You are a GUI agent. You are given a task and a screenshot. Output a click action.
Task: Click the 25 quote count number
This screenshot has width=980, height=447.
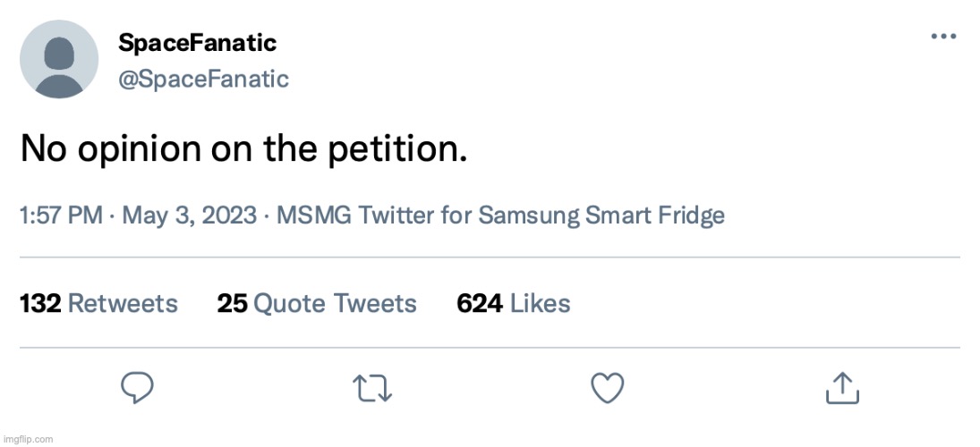click(x=232, y=303)
